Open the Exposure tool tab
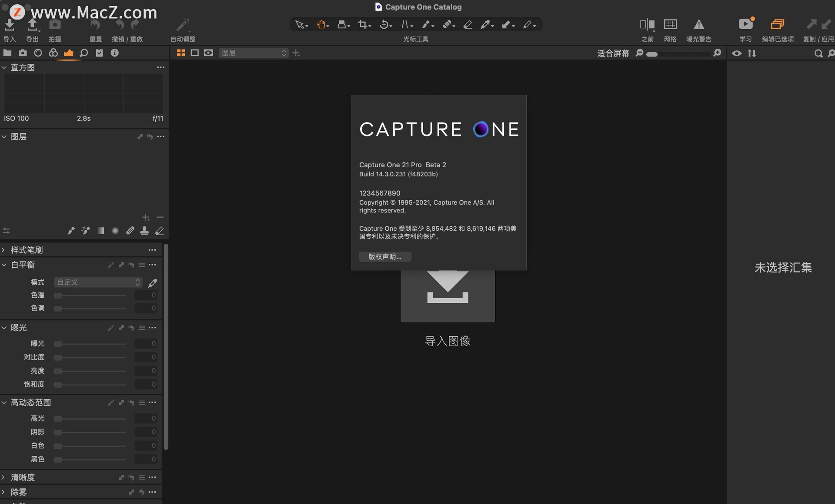 click(68, 53)
